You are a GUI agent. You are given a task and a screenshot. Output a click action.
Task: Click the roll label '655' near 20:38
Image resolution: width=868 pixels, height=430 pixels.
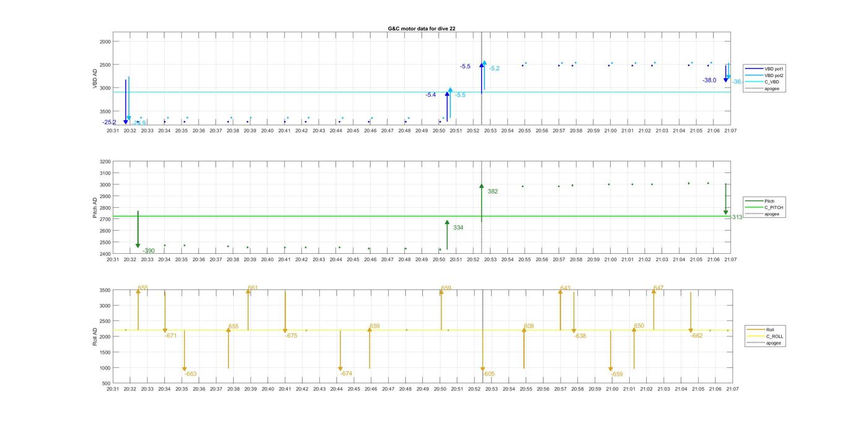[234, 326]
